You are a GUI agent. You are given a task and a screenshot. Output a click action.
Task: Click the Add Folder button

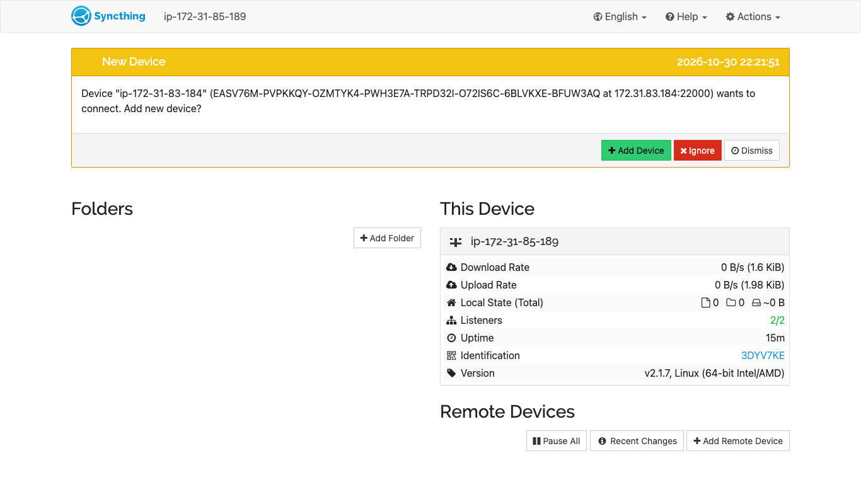(x=387, y=238)
